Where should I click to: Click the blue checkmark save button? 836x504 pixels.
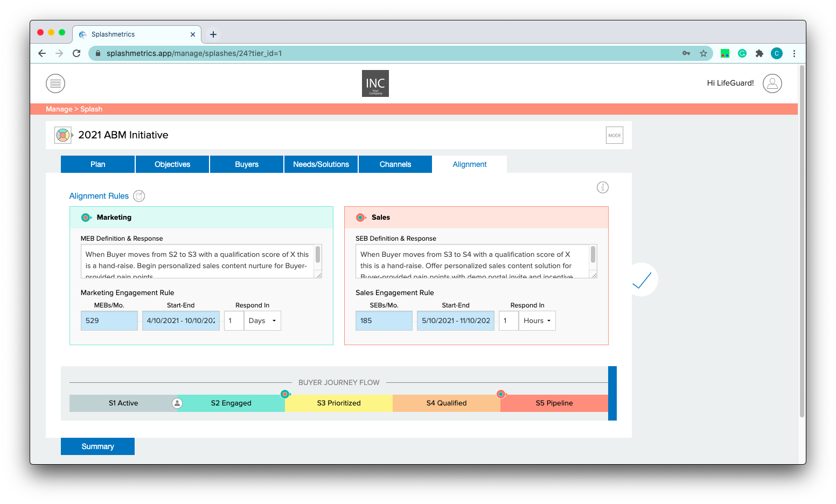[642, 279]
